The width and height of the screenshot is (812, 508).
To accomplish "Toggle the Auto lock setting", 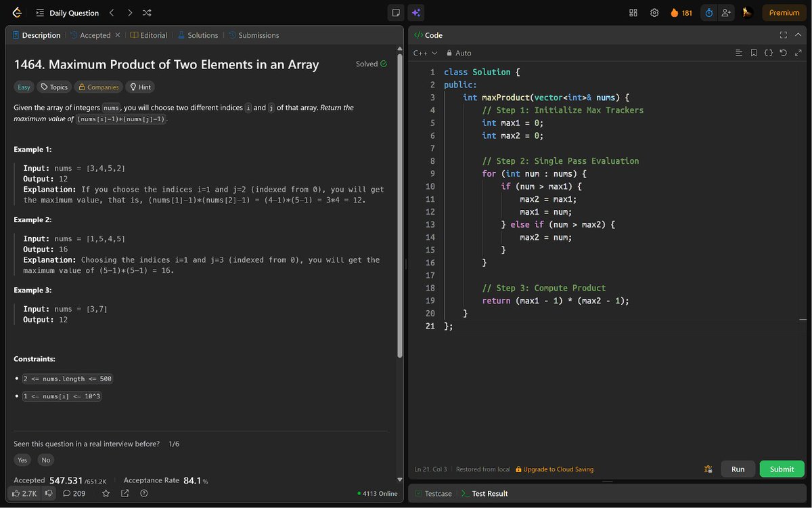I will [x=459, y=53].
